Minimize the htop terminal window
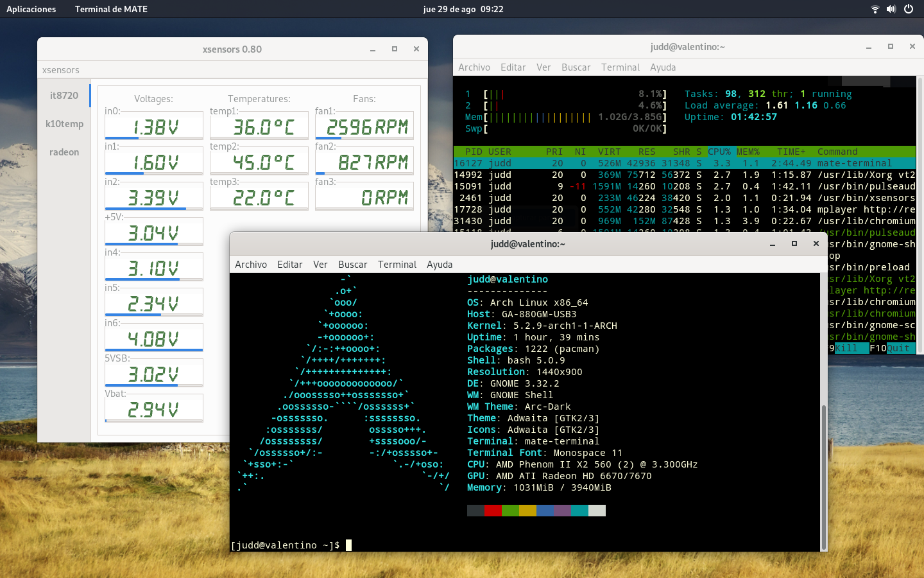This screenshot has height=578, width=924. [x=869, y=47]
